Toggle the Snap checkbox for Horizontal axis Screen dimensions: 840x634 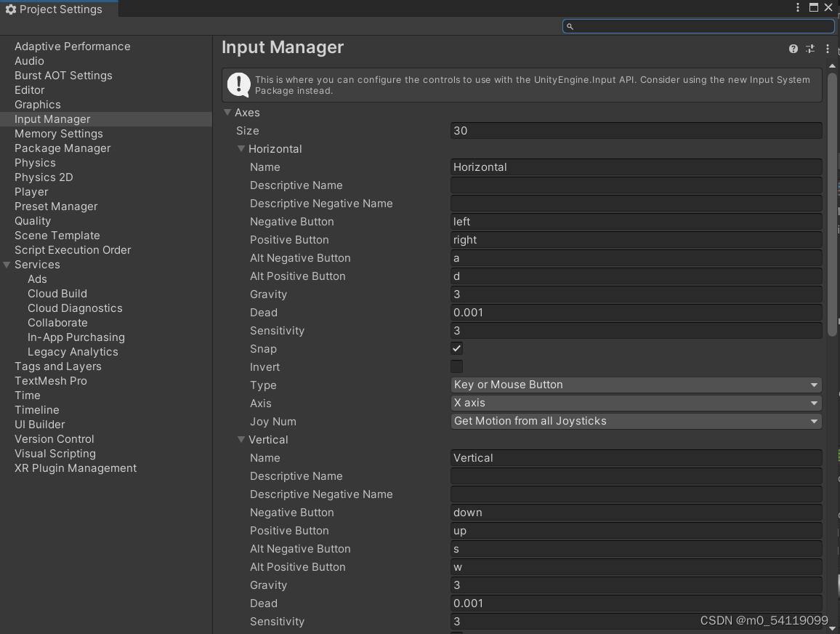tap(456, 348)
